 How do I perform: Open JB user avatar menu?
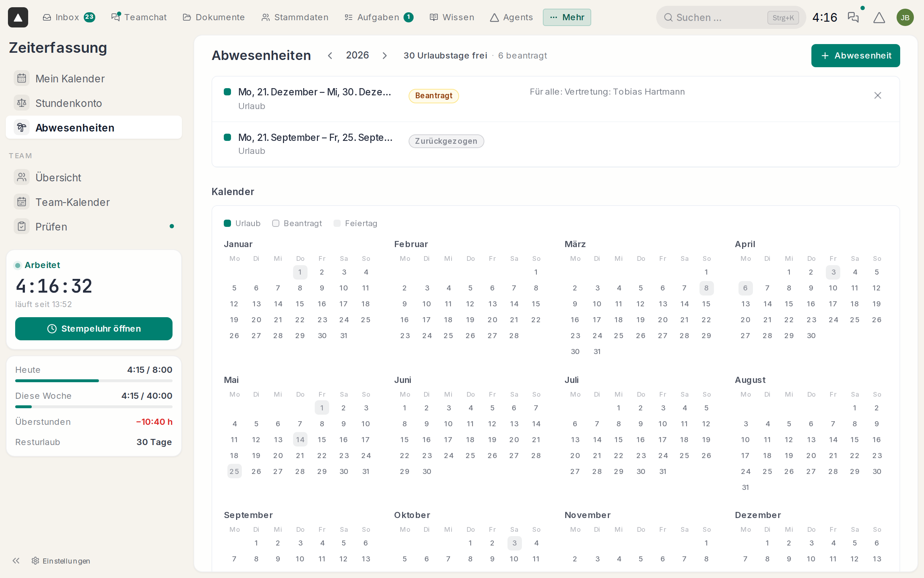point(905,17)
